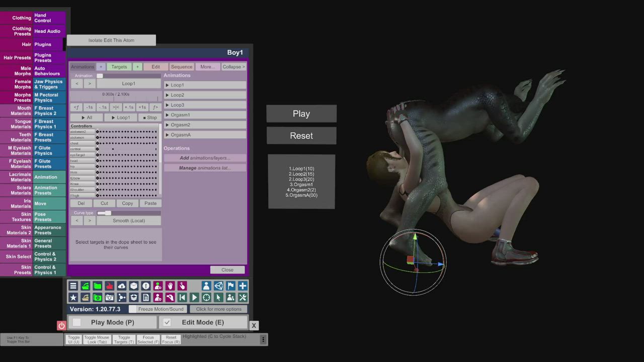The width and height of the screenshot is (644, 362).
Task: Collapse the timeline panel with Collapse >
Action: pyautogui.click(x=234, y=67)
